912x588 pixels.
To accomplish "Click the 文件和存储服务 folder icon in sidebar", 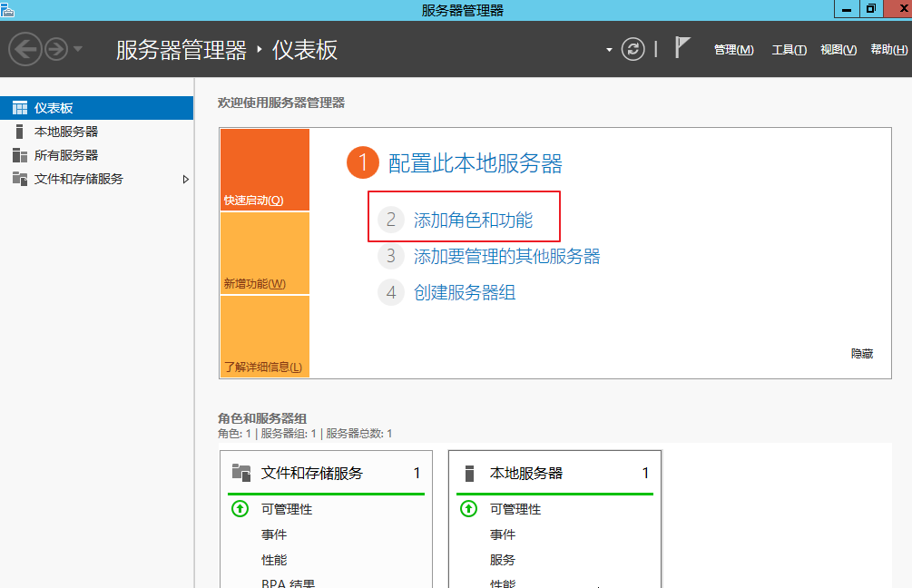I will click(20, 179).
